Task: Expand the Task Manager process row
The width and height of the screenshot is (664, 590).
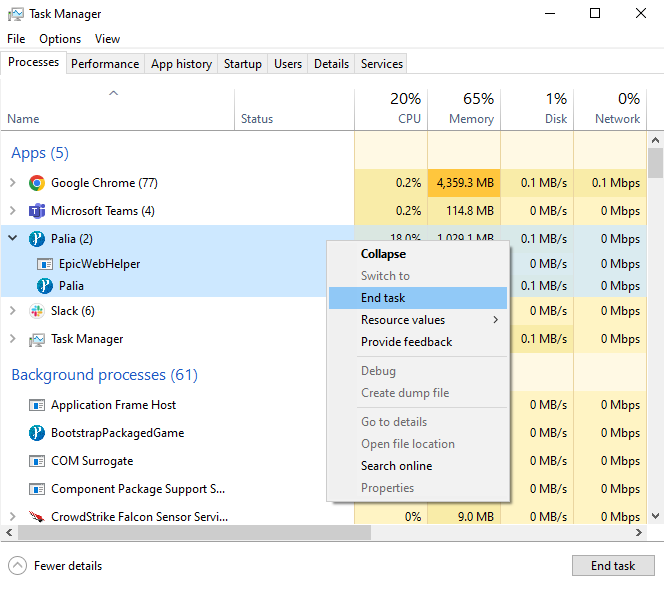Action: 13,339
